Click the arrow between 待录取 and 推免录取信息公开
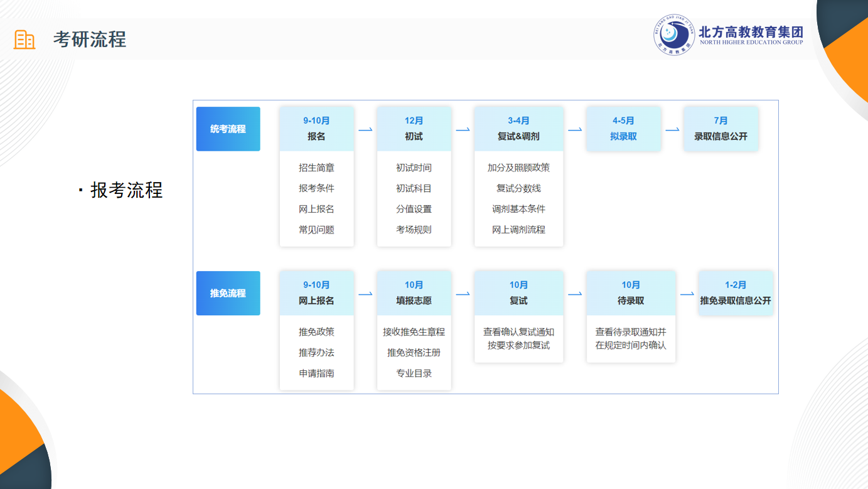 pyautogui.click(x=687, y=294)
